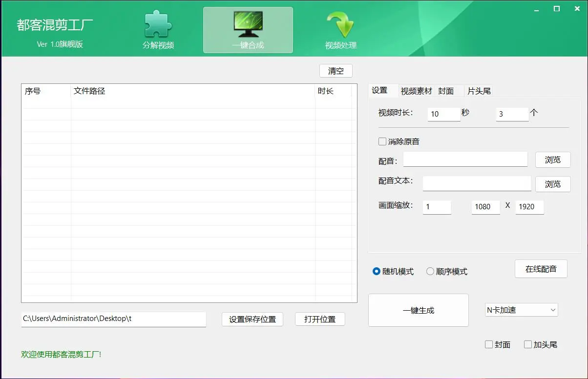Check the 加头尾 option
588x379 pixels.
tap(528, 344)
